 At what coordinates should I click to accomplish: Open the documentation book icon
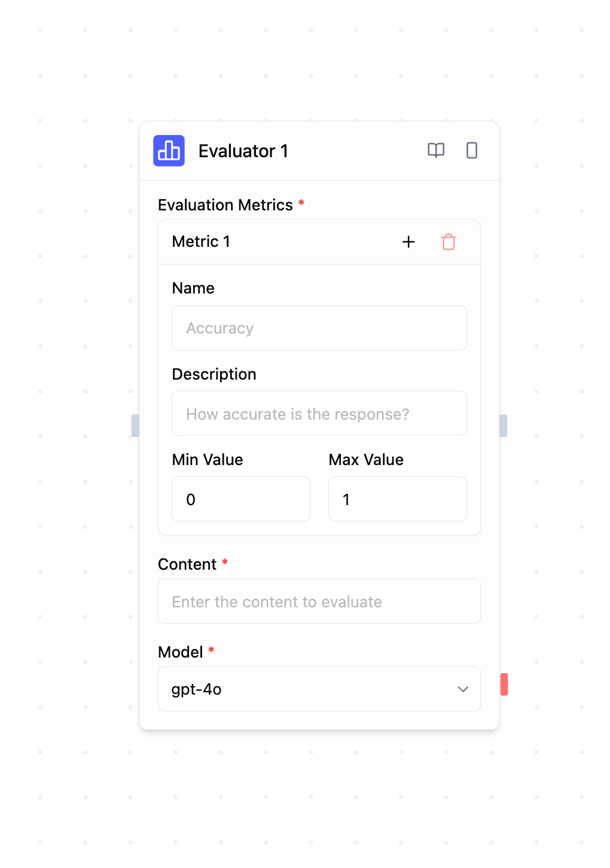coord(436,151)
